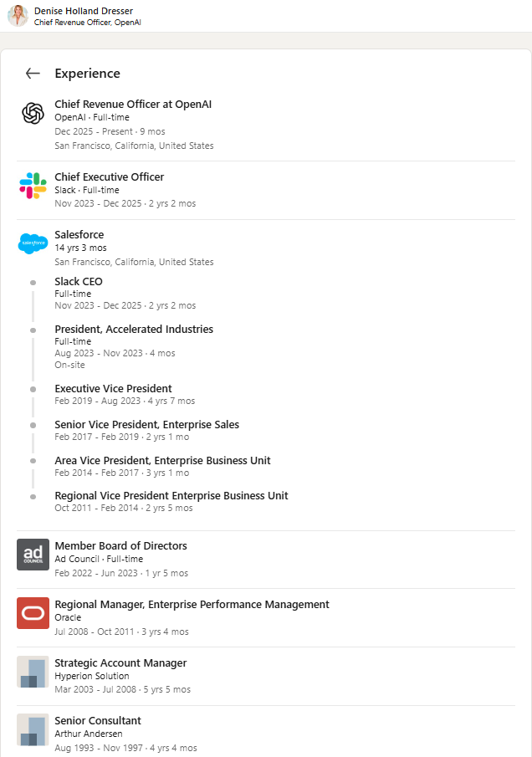Image resolution: width=532 pixels, height=757 pixels.
Task: Open Member Board of Directors entry
Action: click(x=120, y=546)
